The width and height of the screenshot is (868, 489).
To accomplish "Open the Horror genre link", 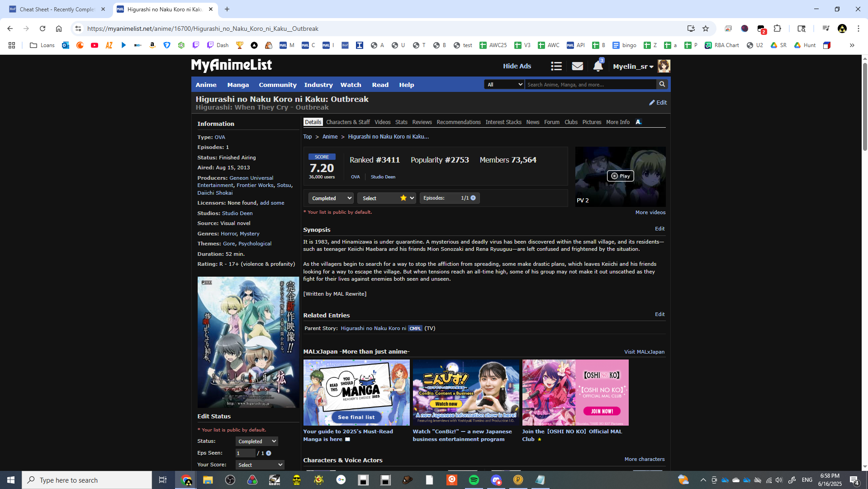I will 228,234.
